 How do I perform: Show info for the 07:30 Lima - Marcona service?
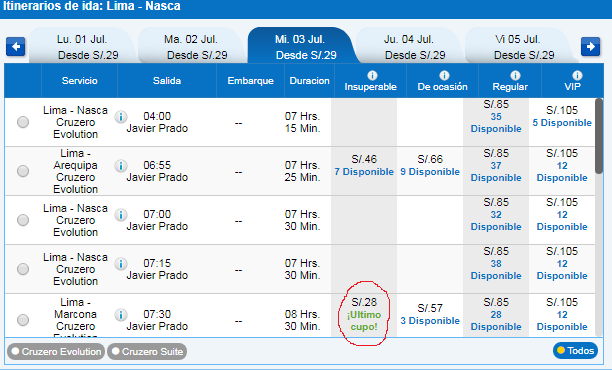pyautogui.click(x=121, y=315)
